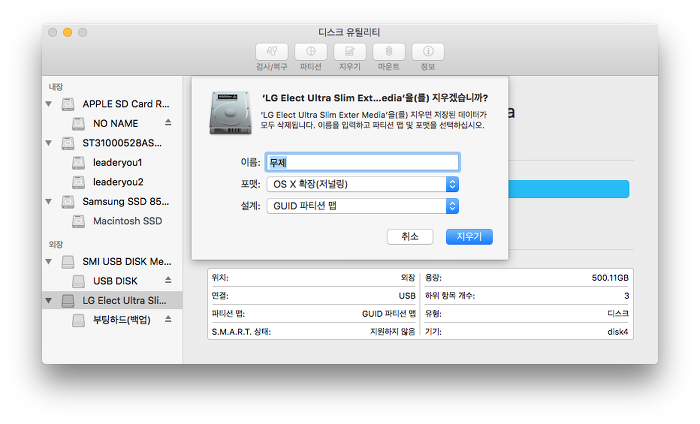Select the NO NAME label

pyautogui.click(x=116, y=124)
